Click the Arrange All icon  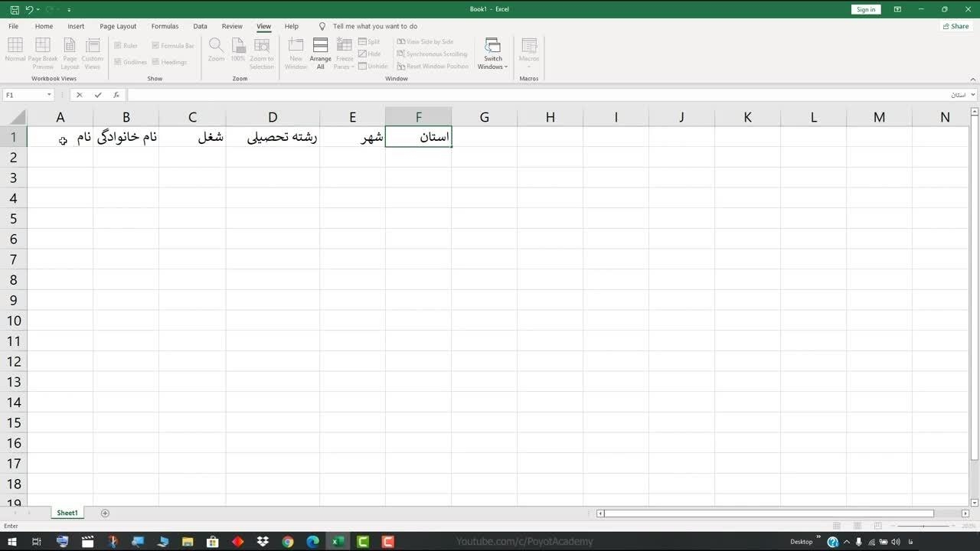320,54
